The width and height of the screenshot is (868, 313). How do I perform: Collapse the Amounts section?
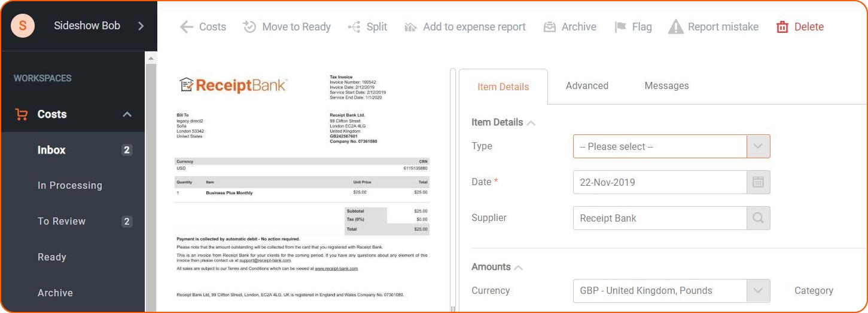(518, 268)
